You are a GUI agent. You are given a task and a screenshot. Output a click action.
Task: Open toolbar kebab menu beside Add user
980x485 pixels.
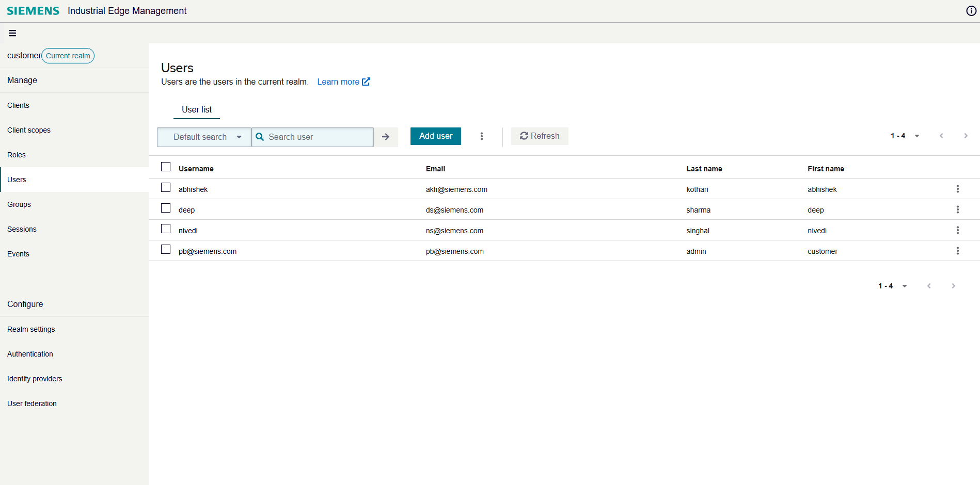tap(482, 136)
